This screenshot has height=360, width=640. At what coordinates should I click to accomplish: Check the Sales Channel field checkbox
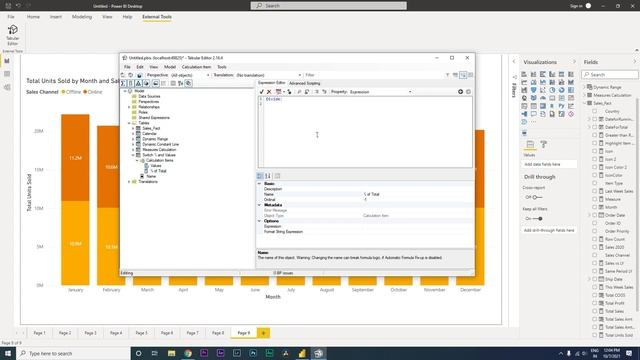pos(595,255)
